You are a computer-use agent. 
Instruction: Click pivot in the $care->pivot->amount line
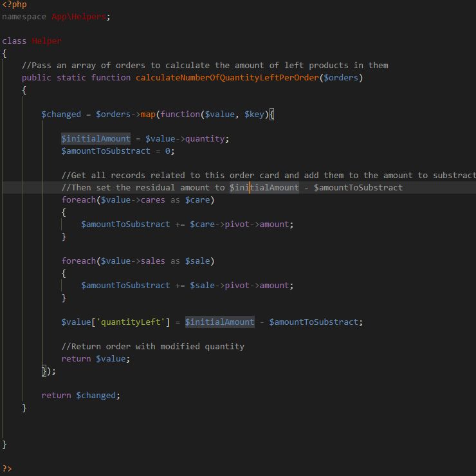tap(237, 224)
